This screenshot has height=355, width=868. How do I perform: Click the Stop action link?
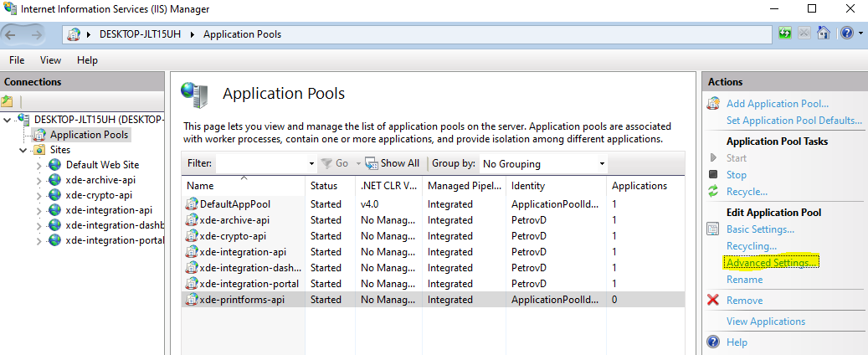(737, 174)
